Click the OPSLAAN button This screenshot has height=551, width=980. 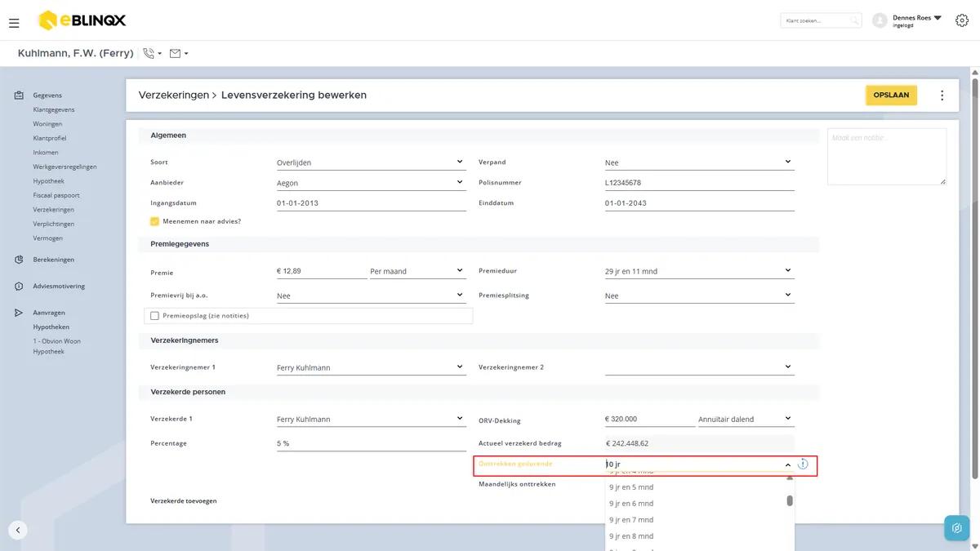(891, 96)
